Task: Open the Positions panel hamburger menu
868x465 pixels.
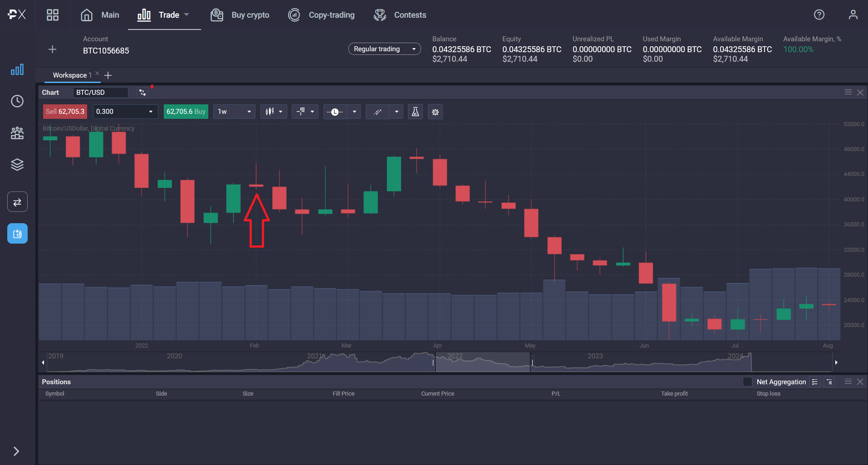Action: pos(848,382)
